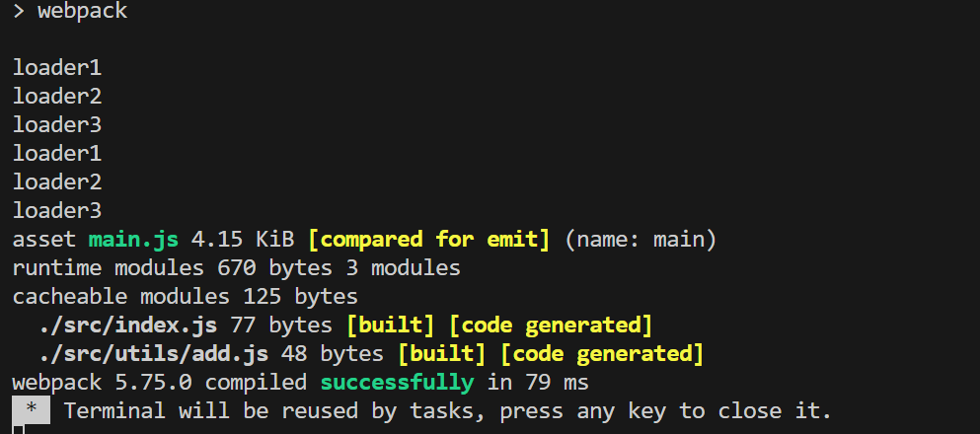Click the asterisk task marker icon
980x434 pixels.
pyautogui.click(x=32, y=409)
